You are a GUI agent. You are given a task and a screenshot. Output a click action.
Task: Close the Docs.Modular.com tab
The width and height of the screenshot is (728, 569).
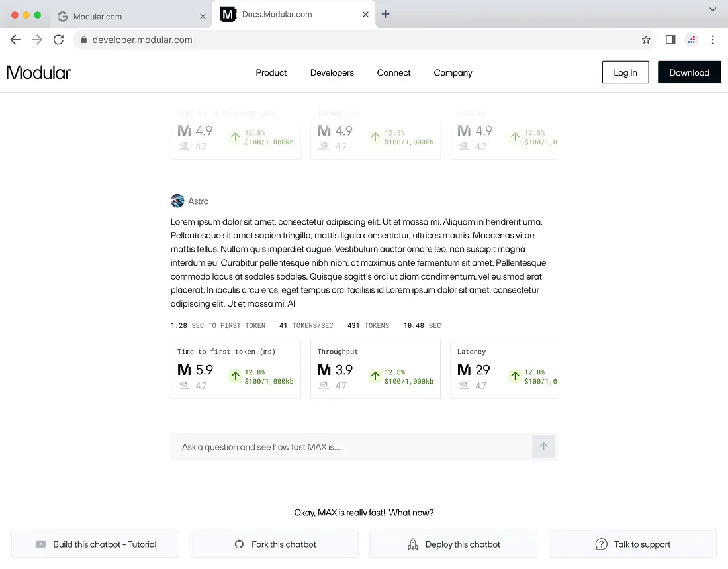(x=365, y=15)
